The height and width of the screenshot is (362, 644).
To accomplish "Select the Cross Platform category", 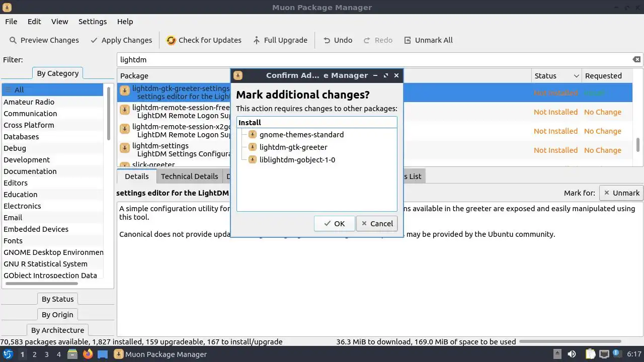I will pos(52,125).
